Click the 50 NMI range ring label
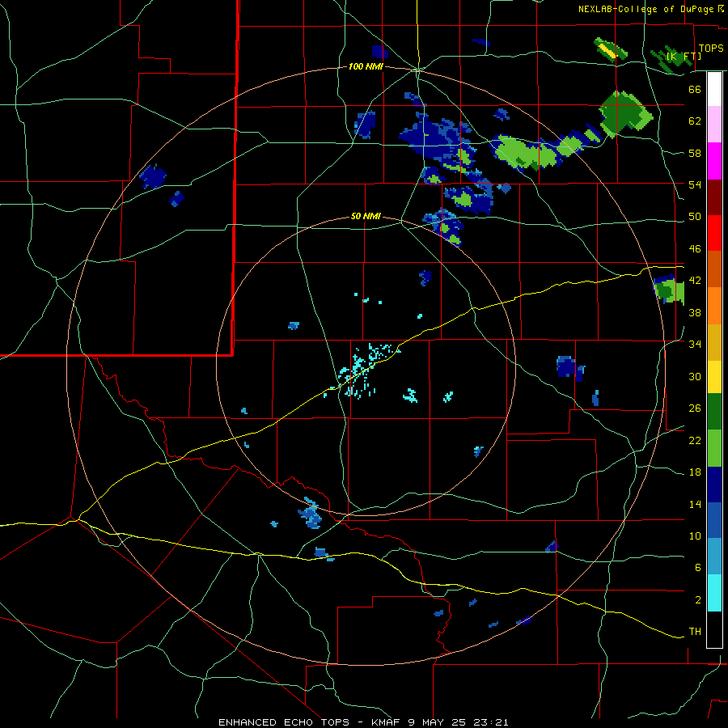 coord(366,216)
